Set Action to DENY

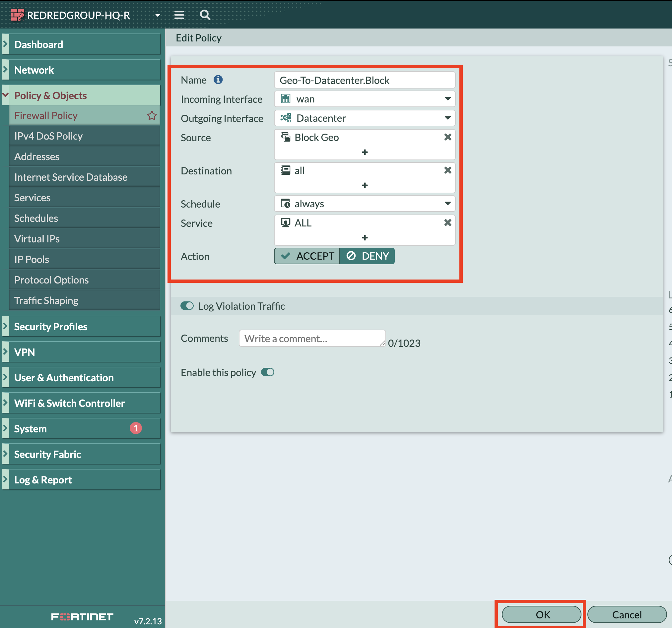click(368, 256)
